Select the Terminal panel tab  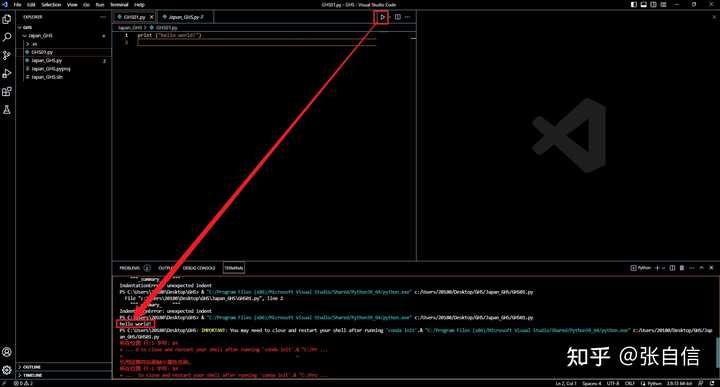click(x=234, y=268)
